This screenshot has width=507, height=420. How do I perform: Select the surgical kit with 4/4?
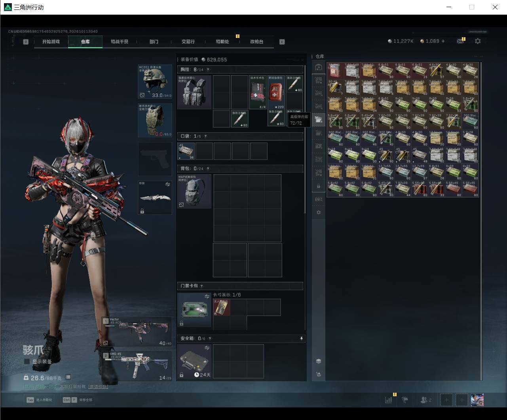pos(258,92)
